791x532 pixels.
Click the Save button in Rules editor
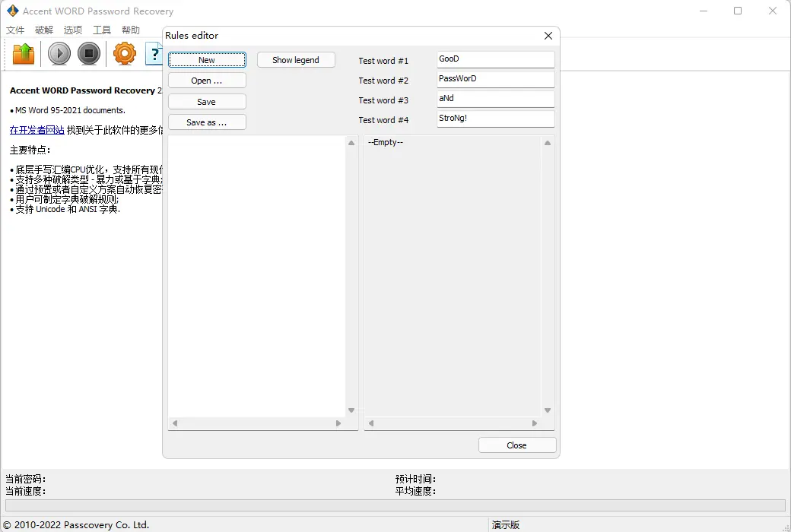pos(207,102)
